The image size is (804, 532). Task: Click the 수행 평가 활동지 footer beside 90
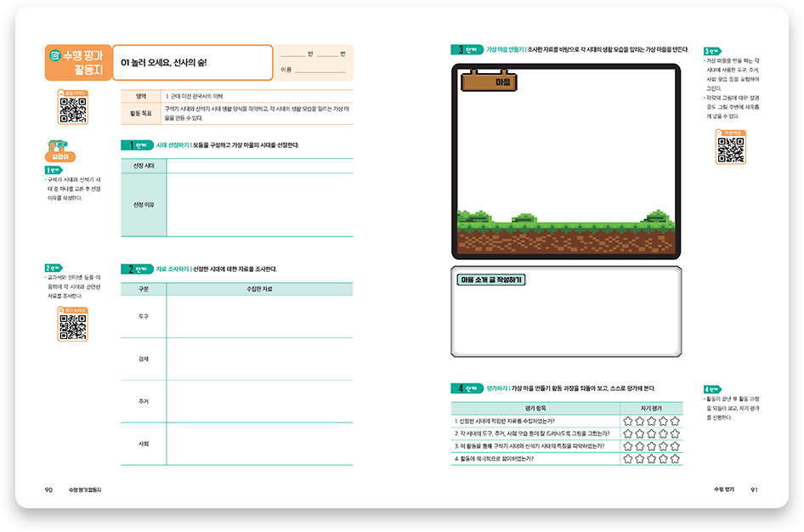tap(85, 490)
